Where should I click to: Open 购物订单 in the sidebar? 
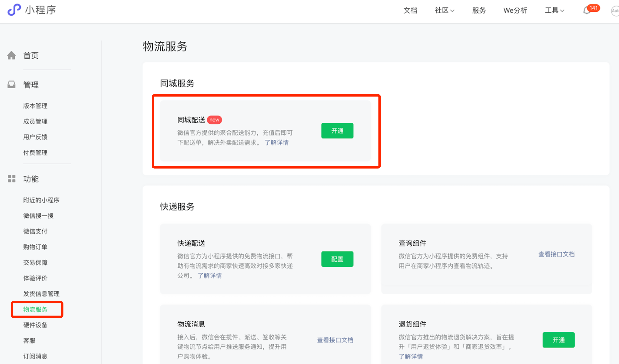[35, 247]
